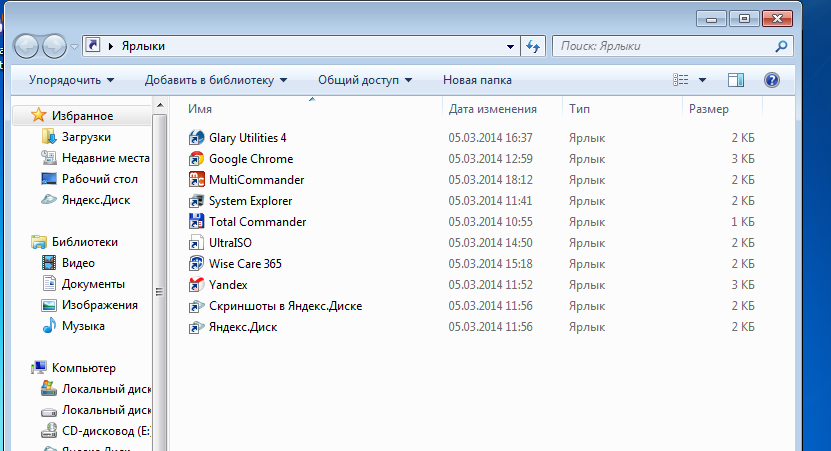Screen dimensions: 831x451
Task: Click the Библиотеки folder icon
Action: pyautogui.click(x=38, y=242)
